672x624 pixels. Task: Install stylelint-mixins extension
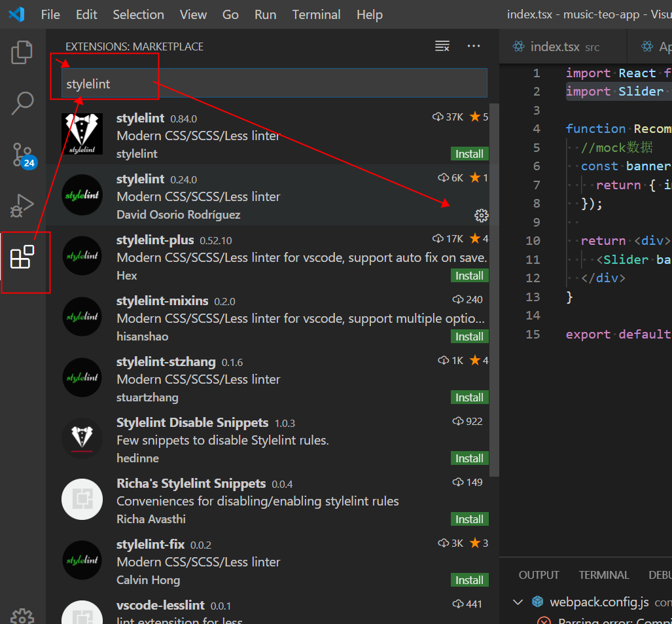click(469, 337)
